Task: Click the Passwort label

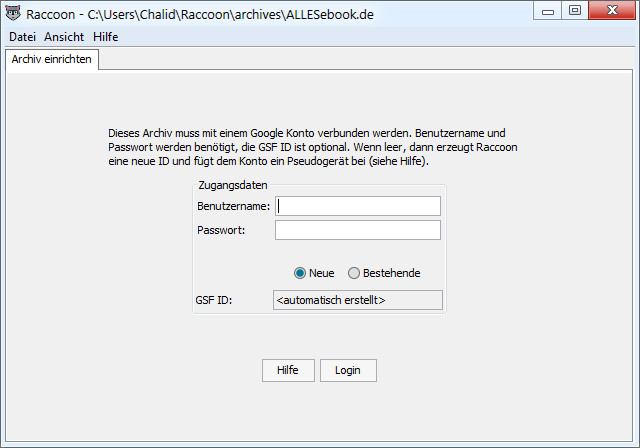Action: coord(221,230)
